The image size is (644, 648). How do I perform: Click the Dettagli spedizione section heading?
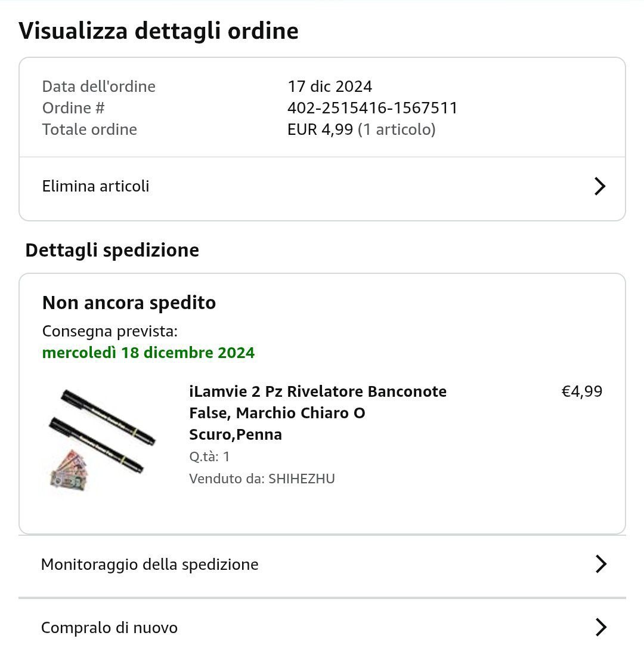(x=112, y=251)
